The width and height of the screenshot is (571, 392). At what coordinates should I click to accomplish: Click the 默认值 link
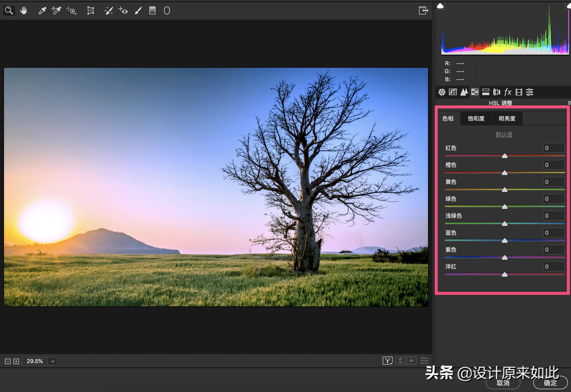pyautogui.click(x=504, y=135)
